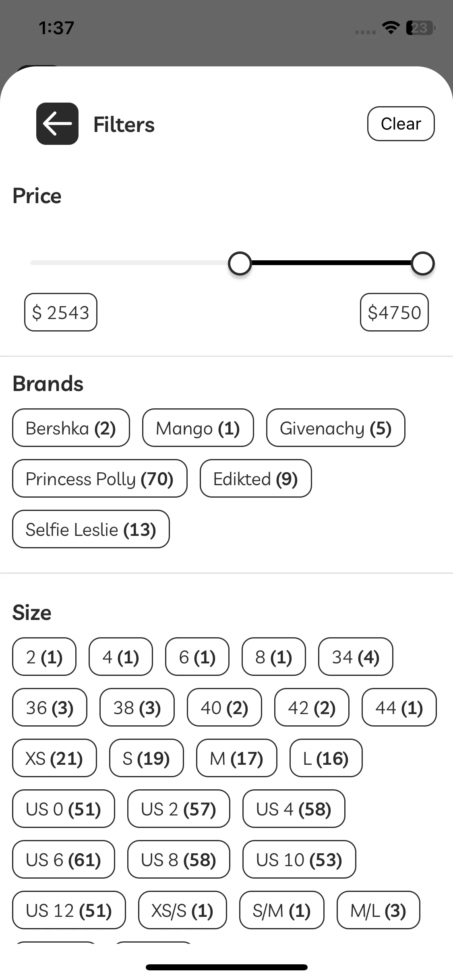Clear all filters
The height and width of the screenshot is (980, 453).
tap(401, 124)
